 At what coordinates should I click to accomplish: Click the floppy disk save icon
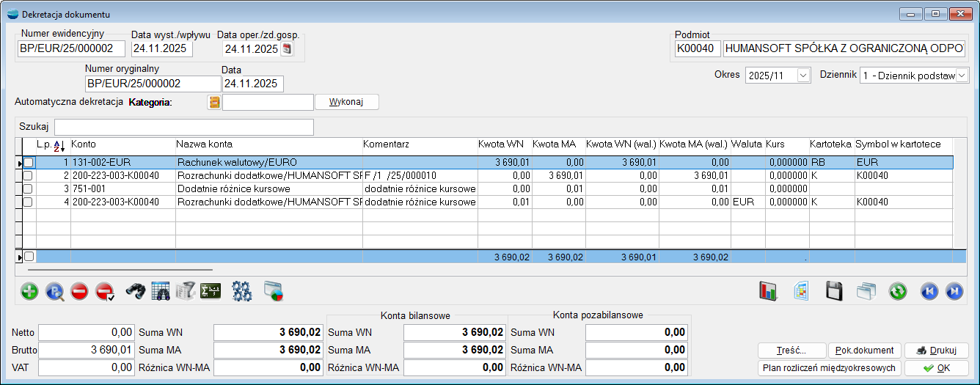point(834,291)
